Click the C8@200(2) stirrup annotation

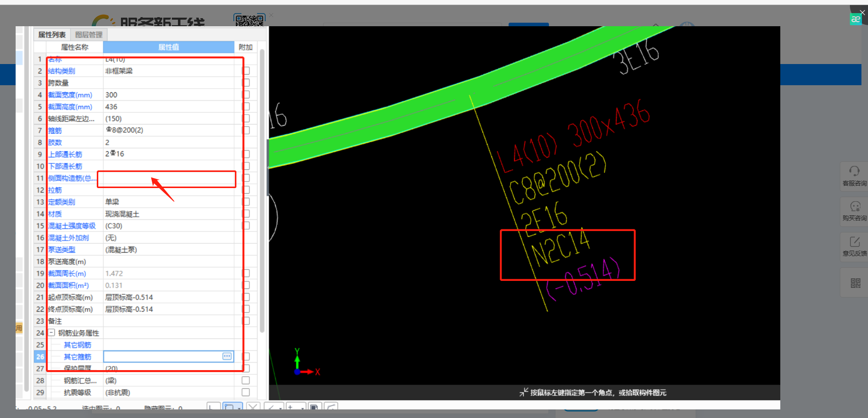coord(557,178)
